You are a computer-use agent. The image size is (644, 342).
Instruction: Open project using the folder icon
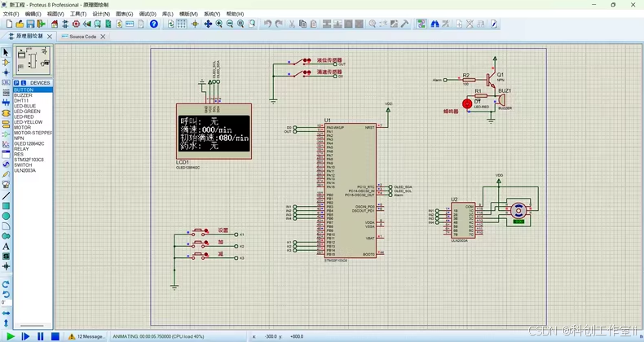click(20, 24)
